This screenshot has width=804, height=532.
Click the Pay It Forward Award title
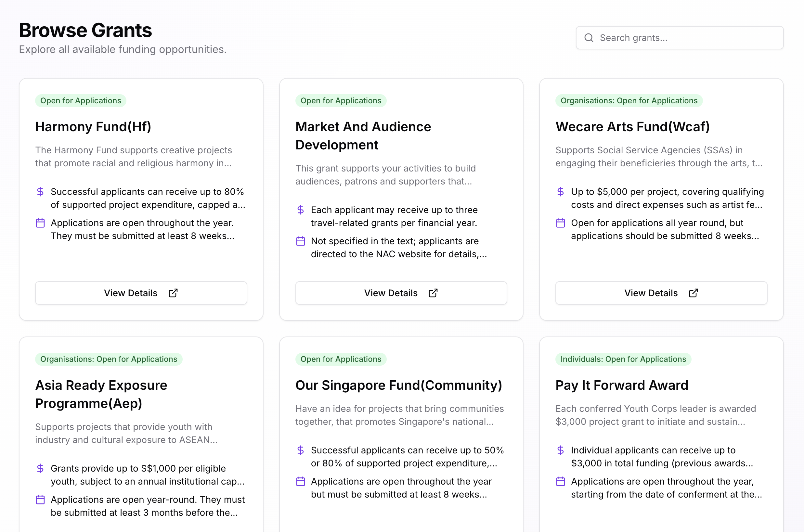click(x=621, y=385)
